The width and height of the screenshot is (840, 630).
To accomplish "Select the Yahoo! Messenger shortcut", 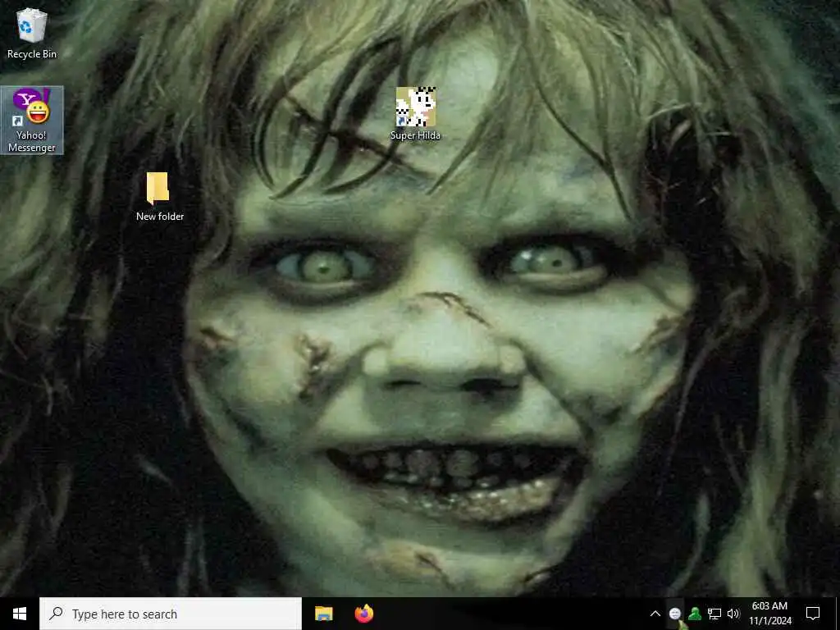I will tap(32, 121).
